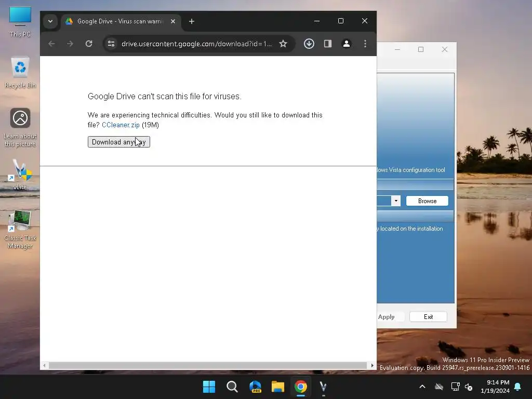This screenshot has height=399, width=532.
Task: Maximize the Chrome window
Action: (x=341, y=21)
